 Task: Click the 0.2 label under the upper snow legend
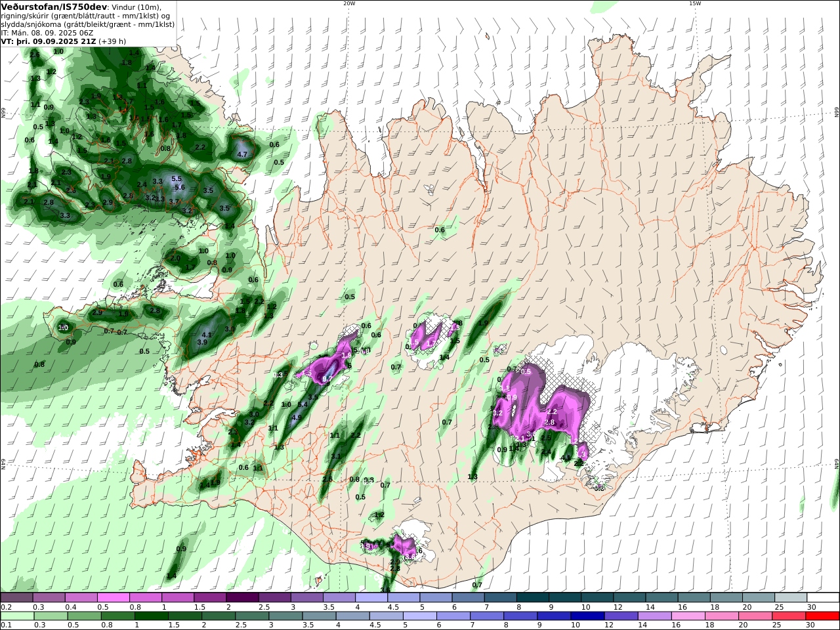(x=5, y=607)
